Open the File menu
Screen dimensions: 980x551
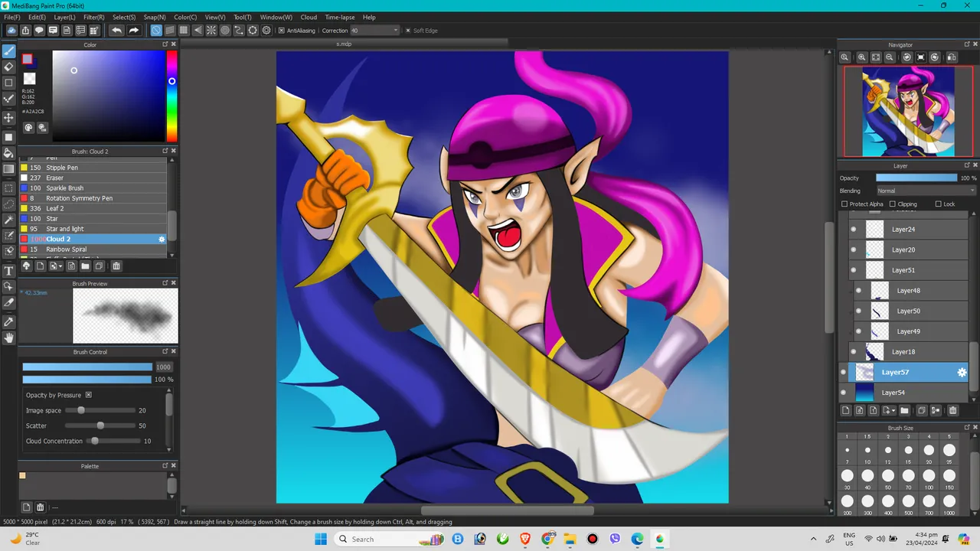coord(11,17)
